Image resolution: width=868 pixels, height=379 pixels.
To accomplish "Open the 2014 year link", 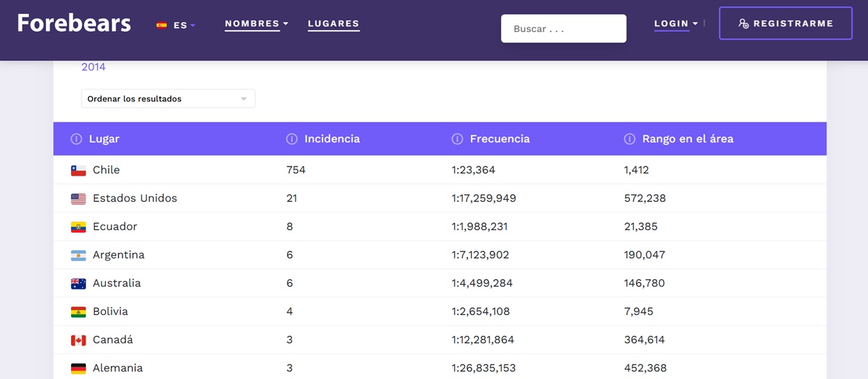I will 93,67.
